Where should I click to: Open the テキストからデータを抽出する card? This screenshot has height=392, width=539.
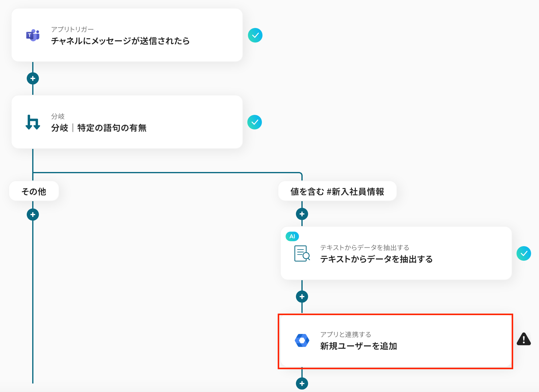(396, 253)
